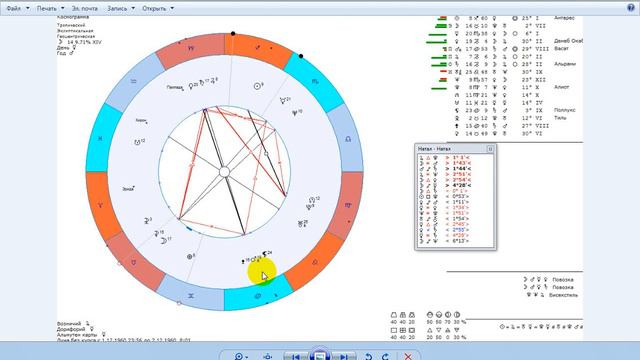640x360 pixels.
Task: Click the Васат star label
Action: point(561,49)
